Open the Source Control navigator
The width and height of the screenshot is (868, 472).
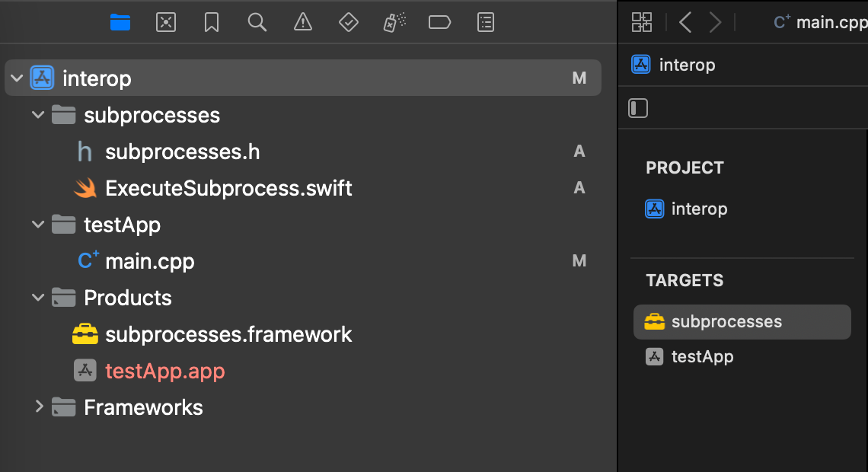click(166, 23)
